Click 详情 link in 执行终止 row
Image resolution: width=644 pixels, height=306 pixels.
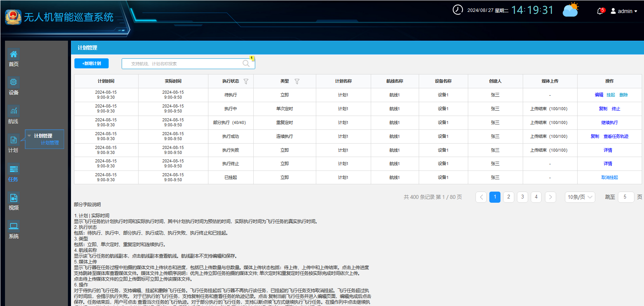click(608, 164)
